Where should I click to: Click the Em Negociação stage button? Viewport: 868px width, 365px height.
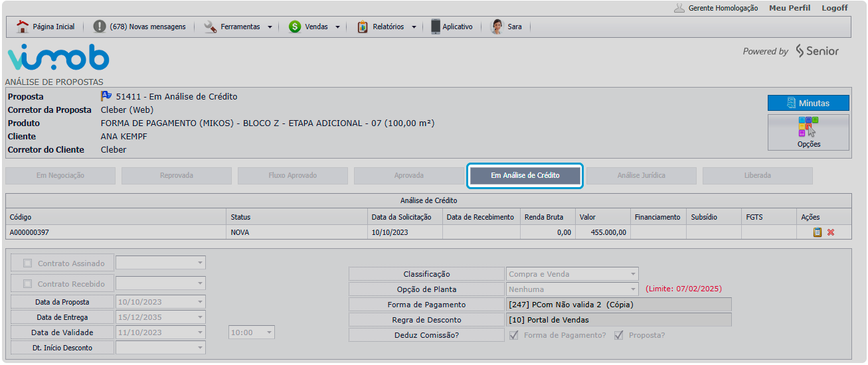pyautogui.click(x=60, y=176)
